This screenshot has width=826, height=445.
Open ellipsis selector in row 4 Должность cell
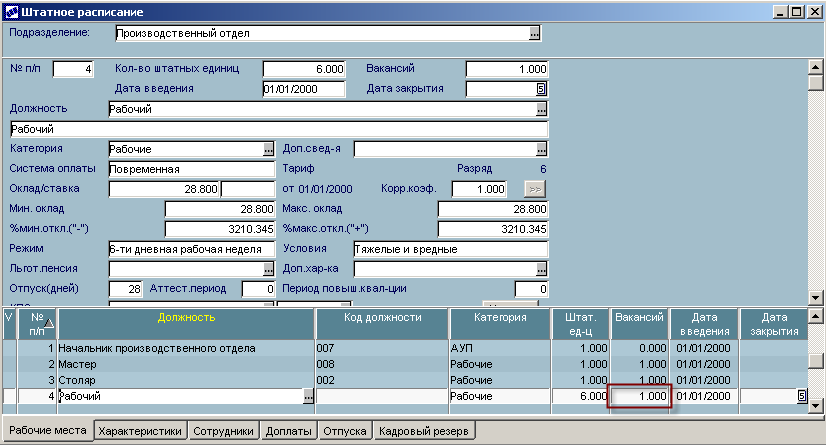(x=308, y=396)
